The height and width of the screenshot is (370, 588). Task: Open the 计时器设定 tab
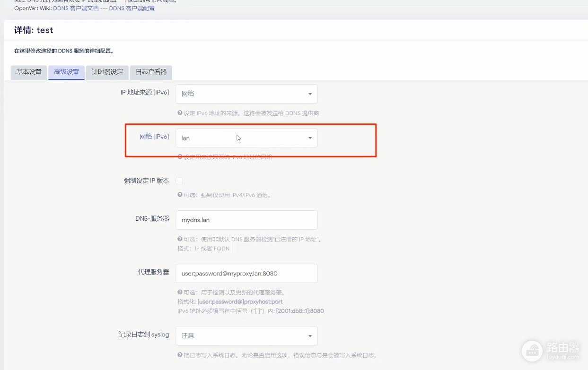tap(107, 72)
